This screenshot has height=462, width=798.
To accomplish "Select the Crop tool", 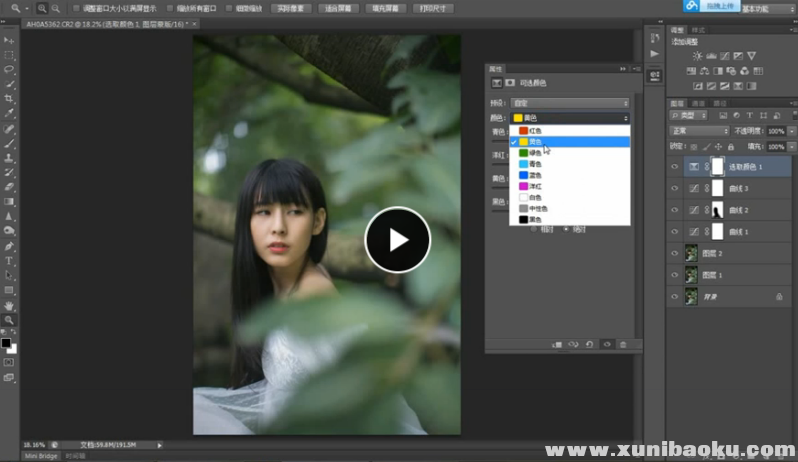I will [9, 99].
